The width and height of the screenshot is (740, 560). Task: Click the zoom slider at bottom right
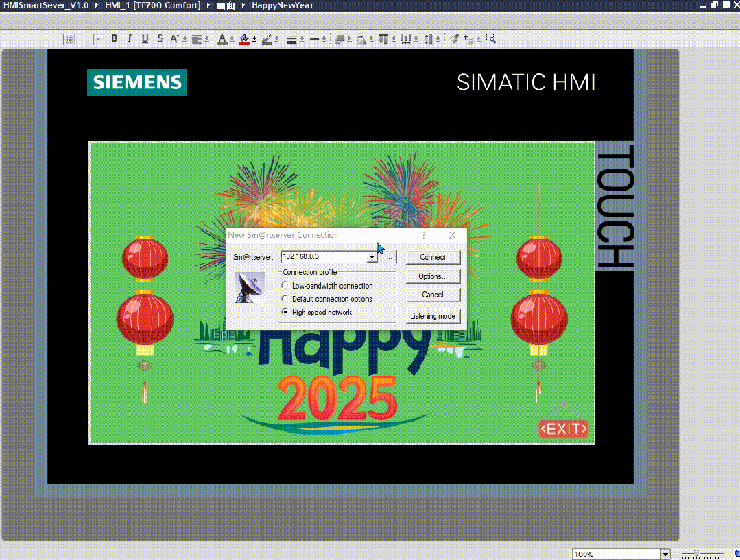coord(697,553)
